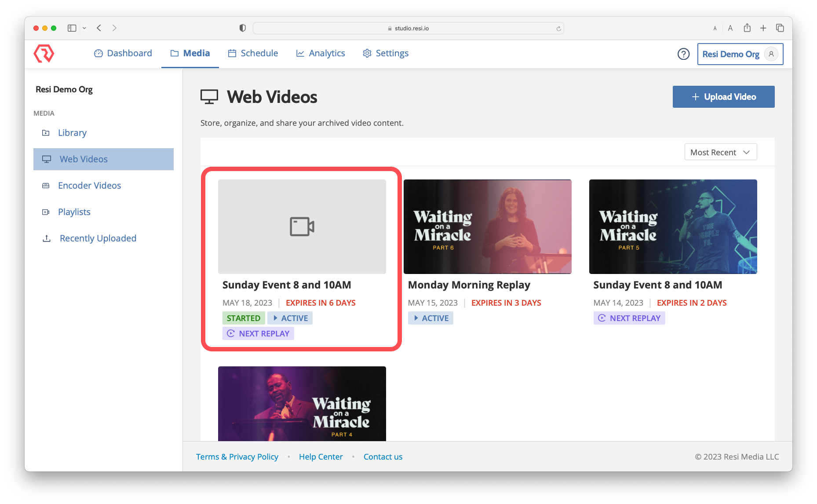Click the user profile avatar icon
The height and width of the screenshot is (504, 817).
coord(771,54)
